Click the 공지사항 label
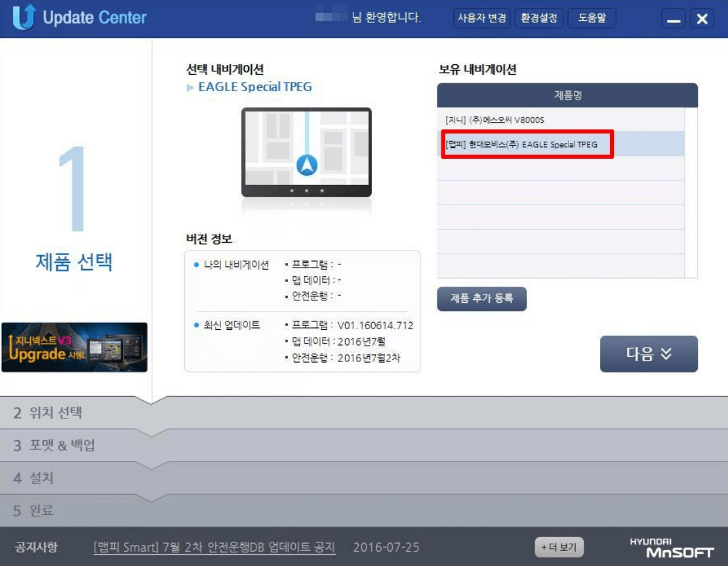The height and width of the screenshot is (566, 728). [36, 547]
